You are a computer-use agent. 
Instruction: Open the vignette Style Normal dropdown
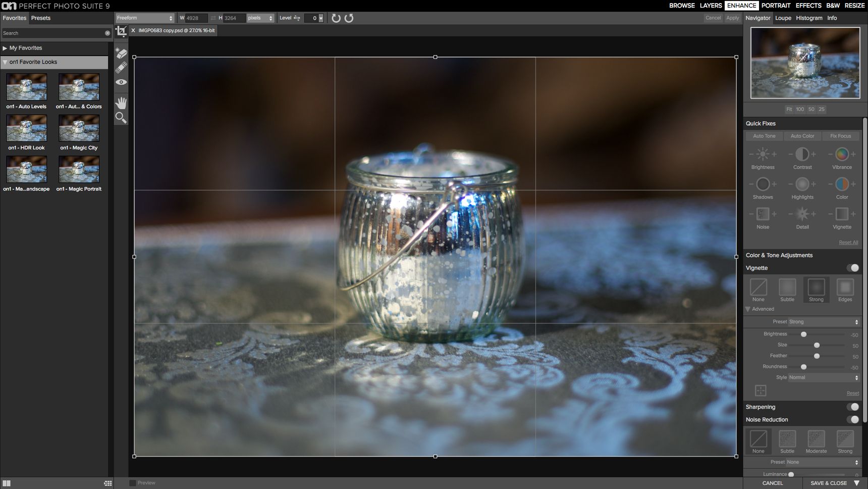coord(823,377)
